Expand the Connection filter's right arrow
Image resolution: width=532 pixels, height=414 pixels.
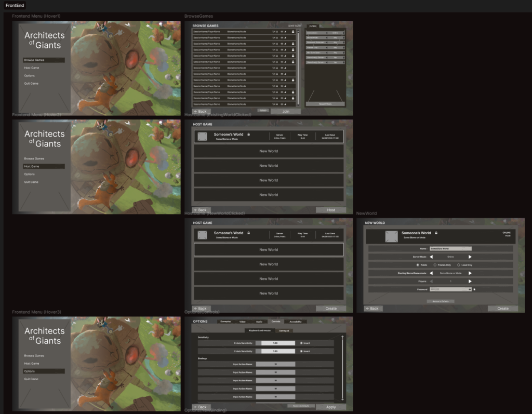343,33
